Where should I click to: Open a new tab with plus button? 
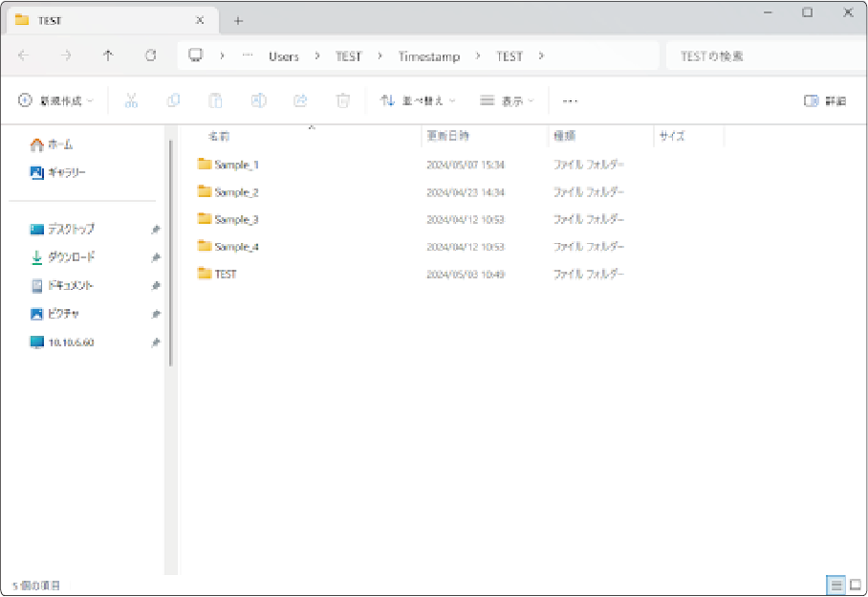pos(238,20)
